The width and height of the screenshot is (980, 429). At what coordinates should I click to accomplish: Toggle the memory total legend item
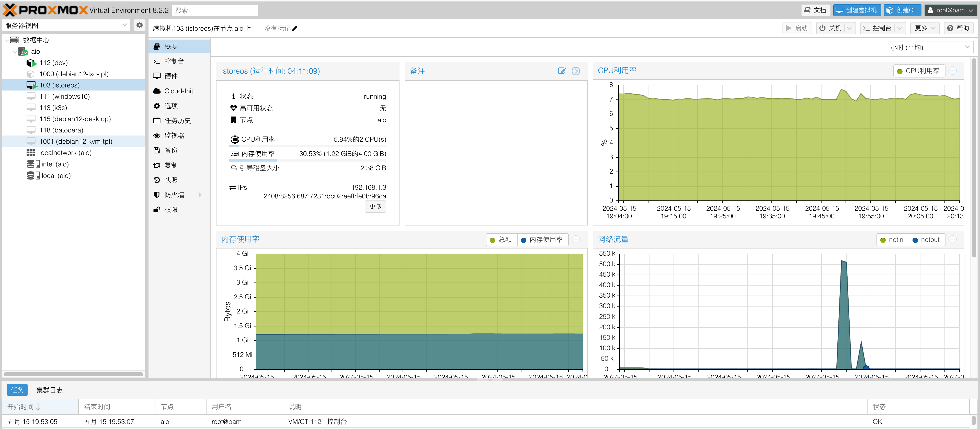point(501,240)
